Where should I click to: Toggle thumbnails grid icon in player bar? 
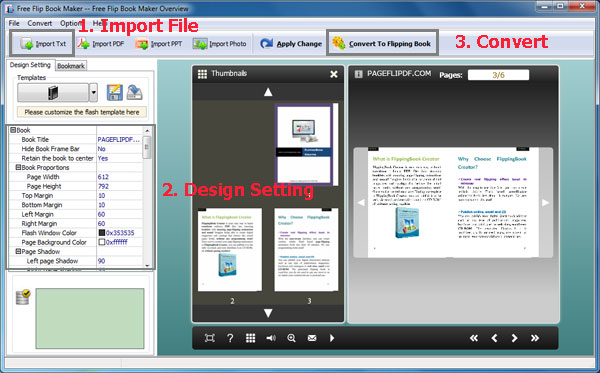(250, 338)
